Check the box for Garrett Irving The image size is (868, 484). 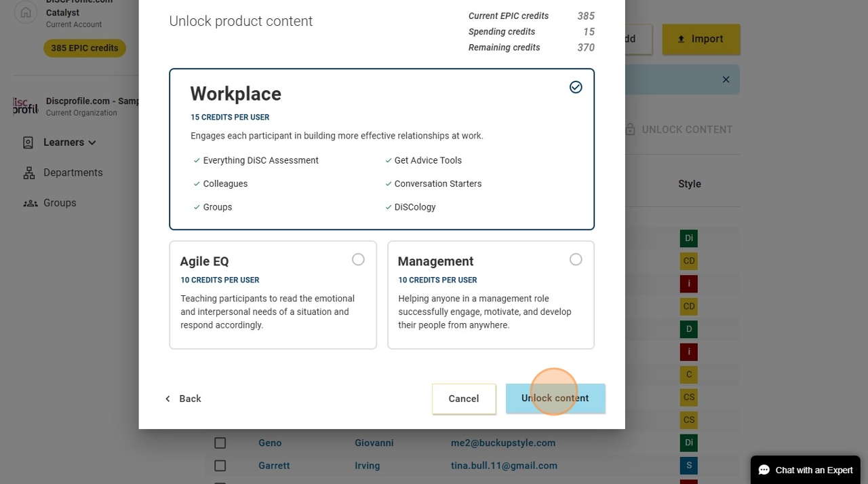pos(220,466)
